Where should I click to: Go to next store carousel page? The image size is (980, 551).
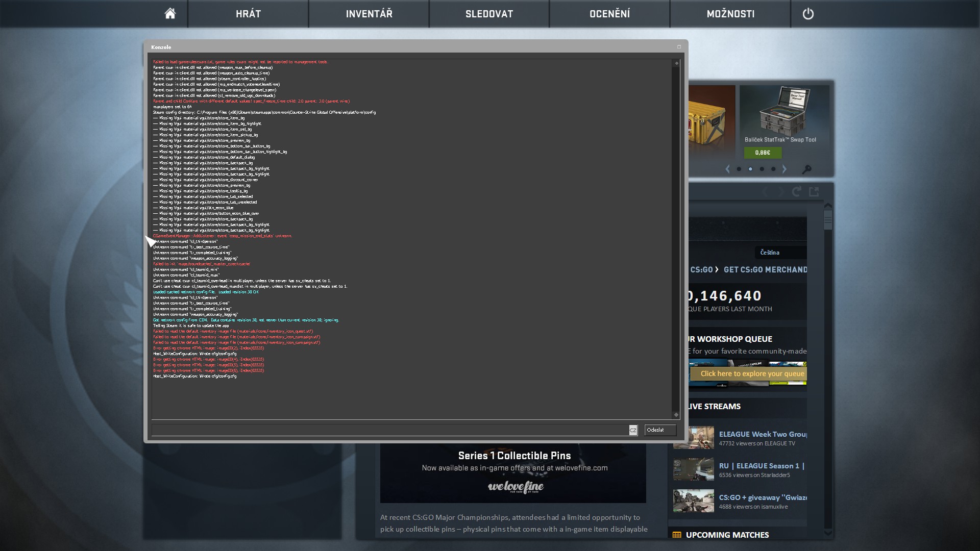coord(785,169)
